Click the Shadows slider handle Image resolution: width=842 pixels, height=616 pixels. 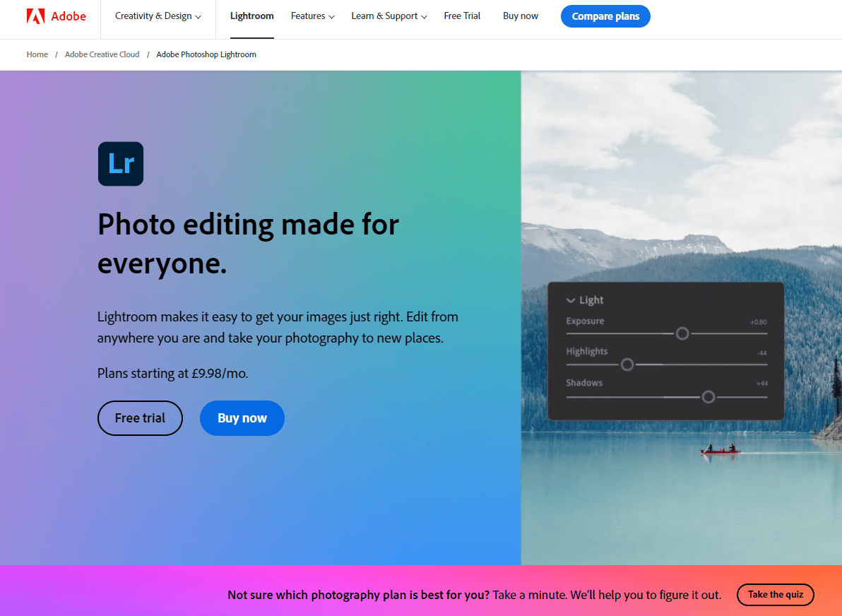708,397
